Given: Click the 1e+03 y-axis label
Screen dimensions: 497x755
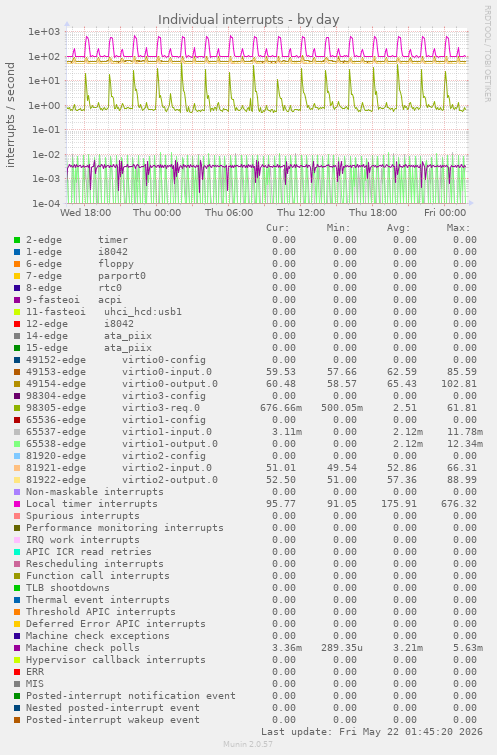Looking at the screenshot, I should pos(44,32).
